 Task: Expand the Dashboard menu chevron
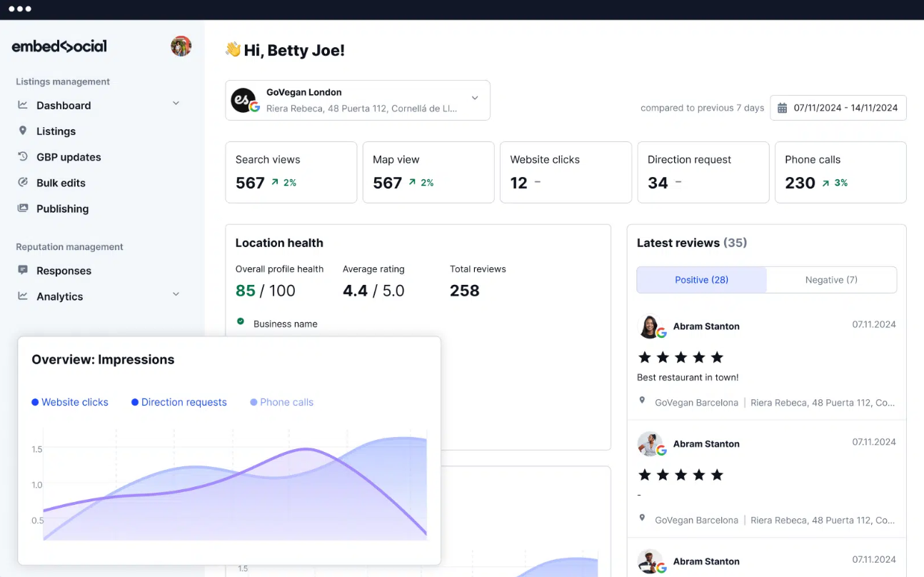pyautogui.click(x=176, y=104)
